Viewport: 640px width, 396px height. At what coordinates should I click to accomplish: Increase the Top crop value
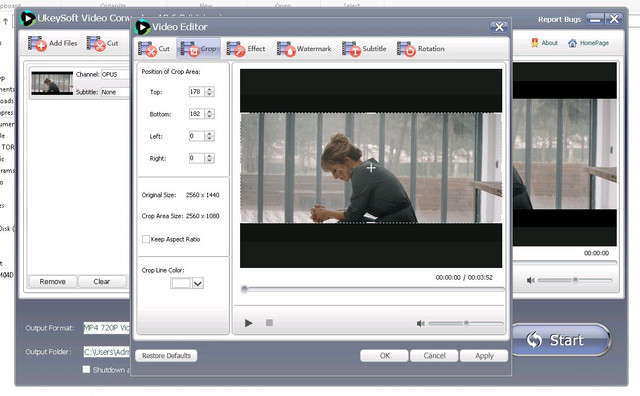point(209,89)
